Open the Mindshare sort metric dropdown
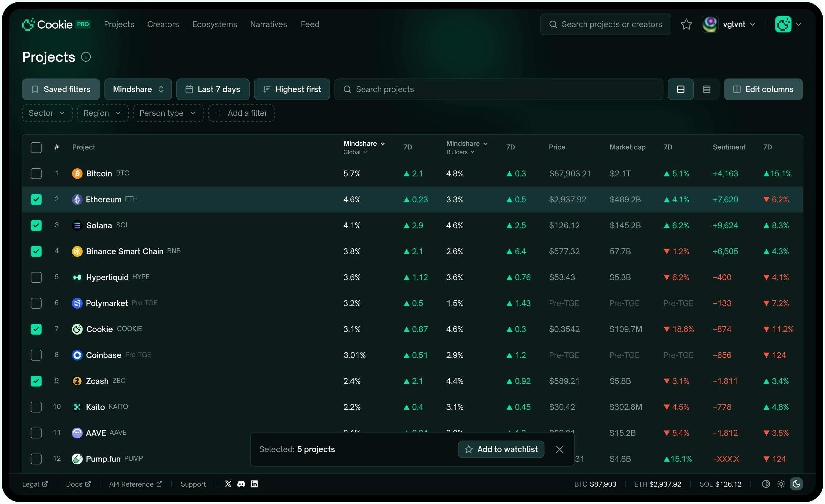 coord(138,89)
